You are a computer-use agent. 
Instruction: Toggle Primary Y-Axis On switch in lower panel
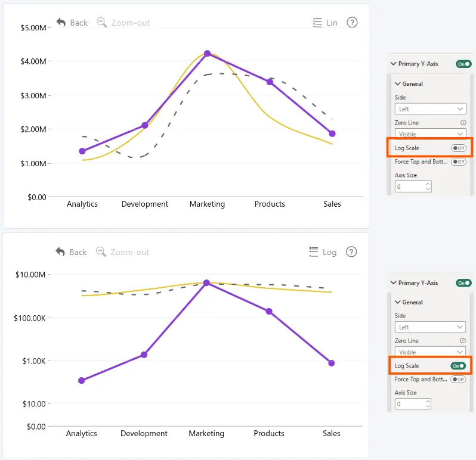click(x=463, y=283)
